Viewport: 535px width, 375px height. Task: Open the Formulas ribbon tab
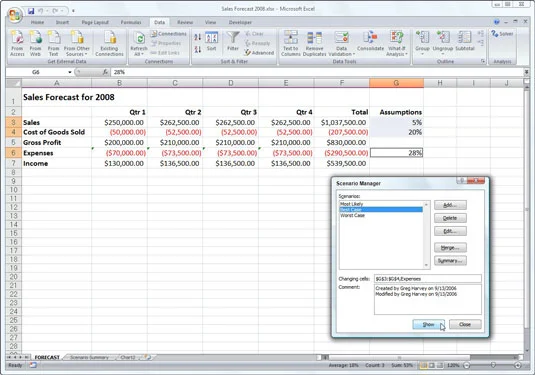(x=131, y=22)
